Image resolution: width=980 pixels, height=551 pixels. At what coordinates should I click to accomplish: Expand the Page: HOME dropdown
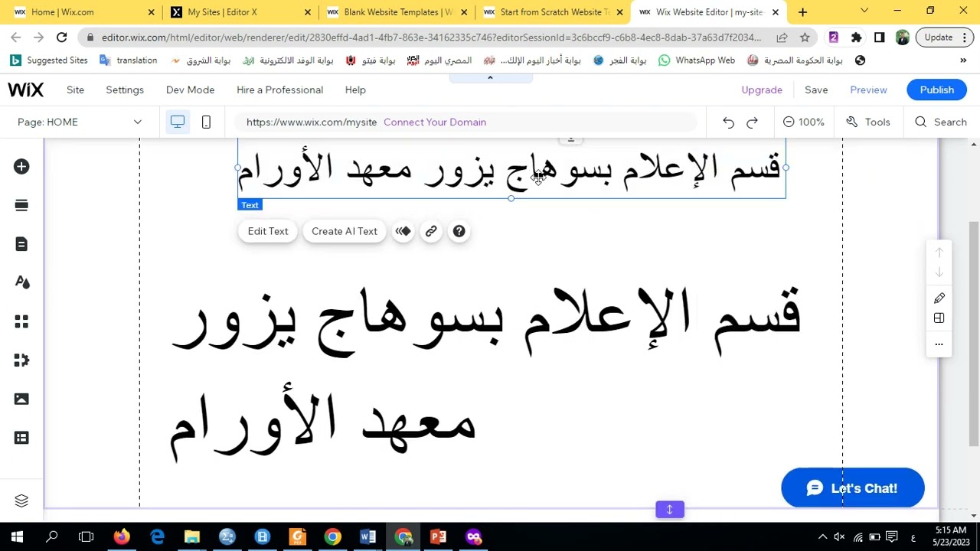(x=80, y=122)
